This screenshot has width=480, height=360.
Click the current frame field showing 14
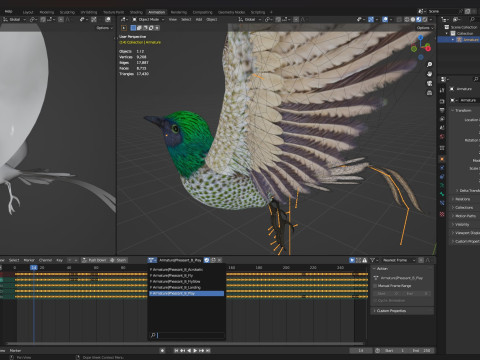pyautogui.click(x=361, y=351)
